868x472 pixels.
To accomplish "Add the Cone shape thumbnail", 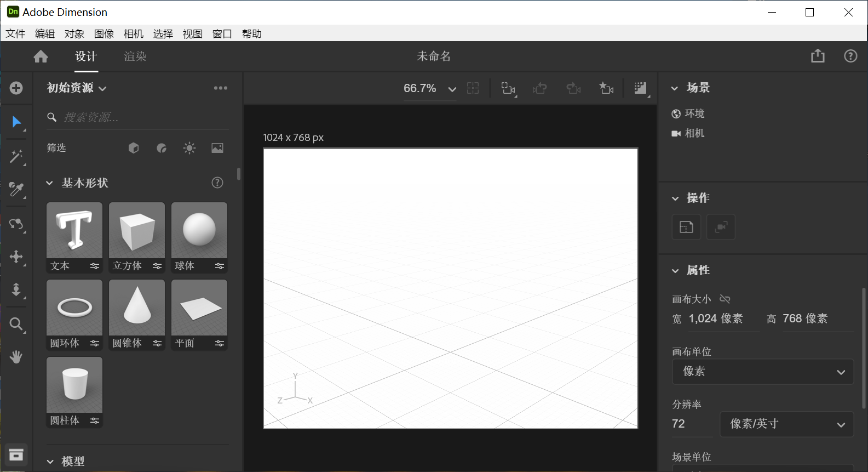I will pos(137,308).
